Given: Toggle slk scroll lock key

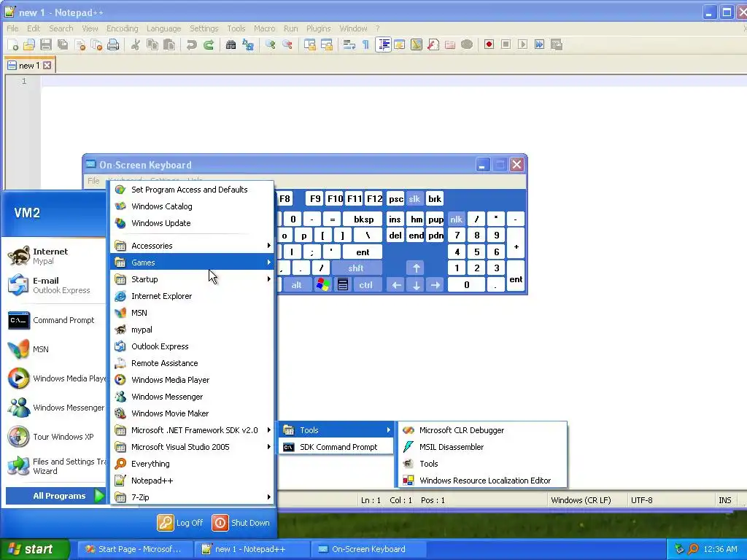Looking at the screenshot, I should (x=414, y=198).
